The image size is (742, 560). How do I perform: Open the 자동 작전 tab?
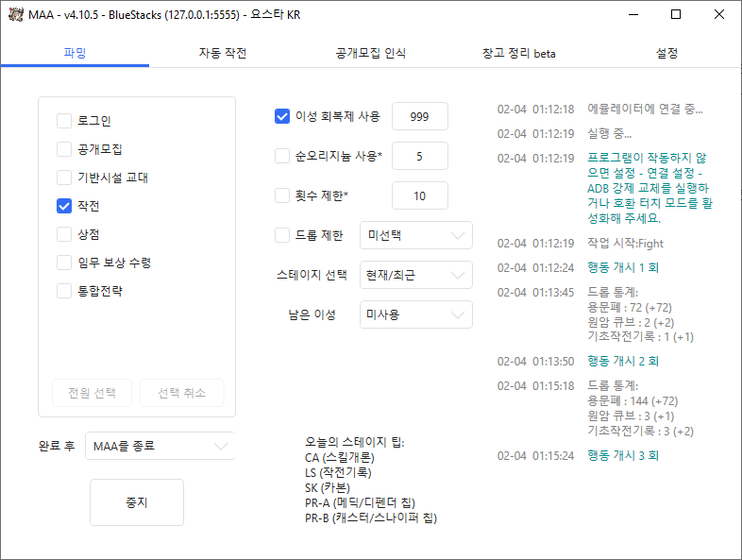pyautogui.click(x=223, y=53)
